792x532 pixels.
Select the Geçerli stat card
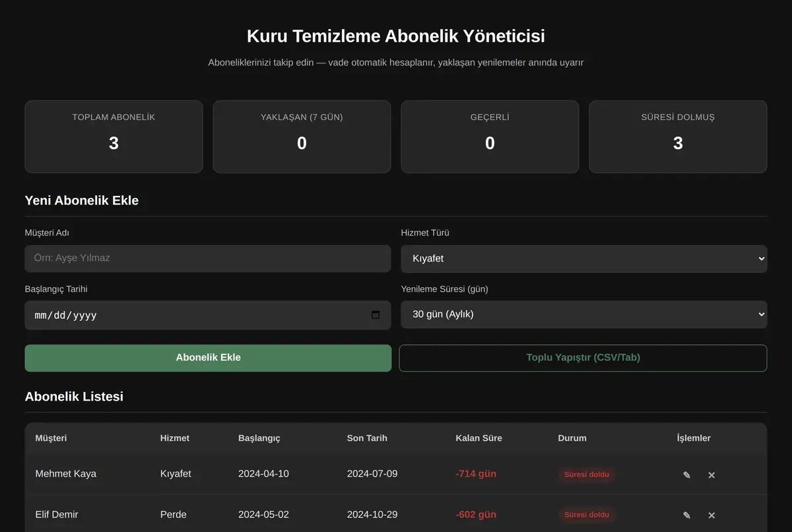pyautogui.click(x=490, y=137)
